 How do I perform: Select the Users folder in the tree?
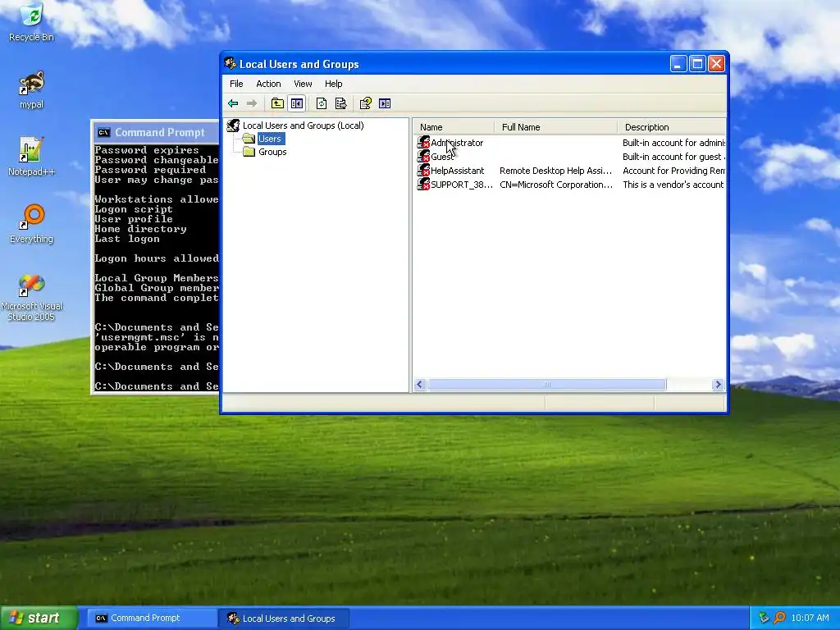coord(269,139)
